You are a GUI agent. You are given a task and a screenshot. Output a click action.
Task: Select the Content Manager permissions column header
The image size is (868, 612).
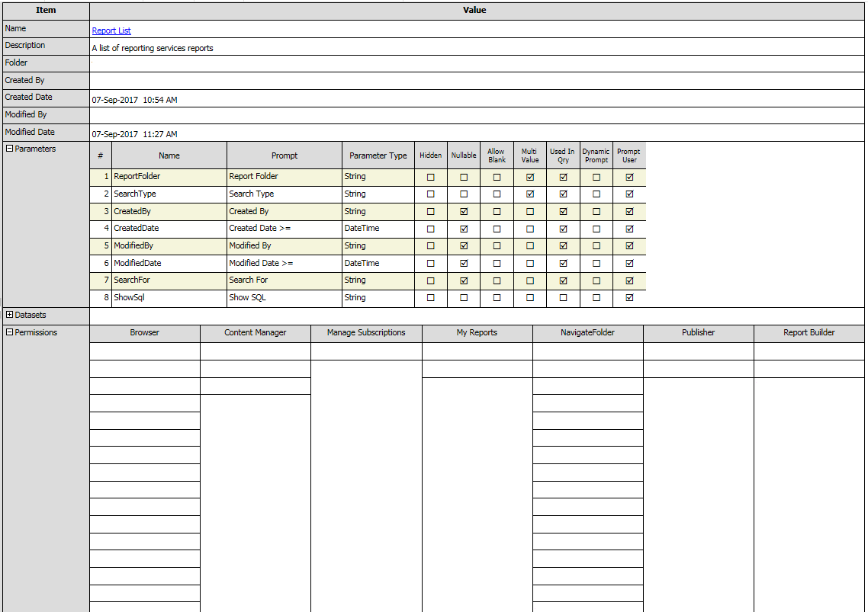point(255,332)
